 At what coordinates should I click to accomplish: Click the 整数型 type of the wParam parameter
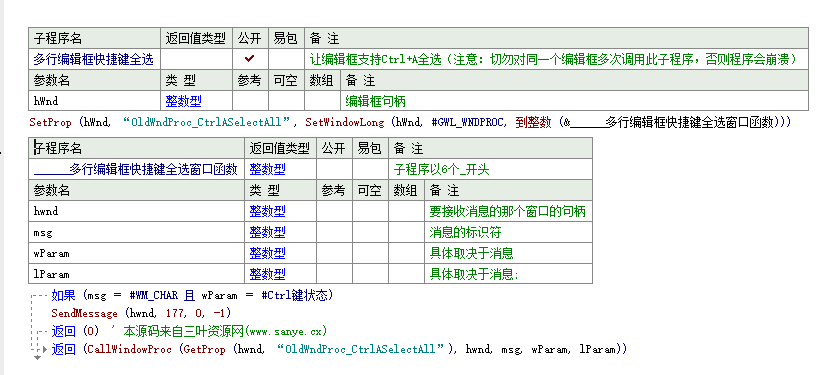click(267, 253)
